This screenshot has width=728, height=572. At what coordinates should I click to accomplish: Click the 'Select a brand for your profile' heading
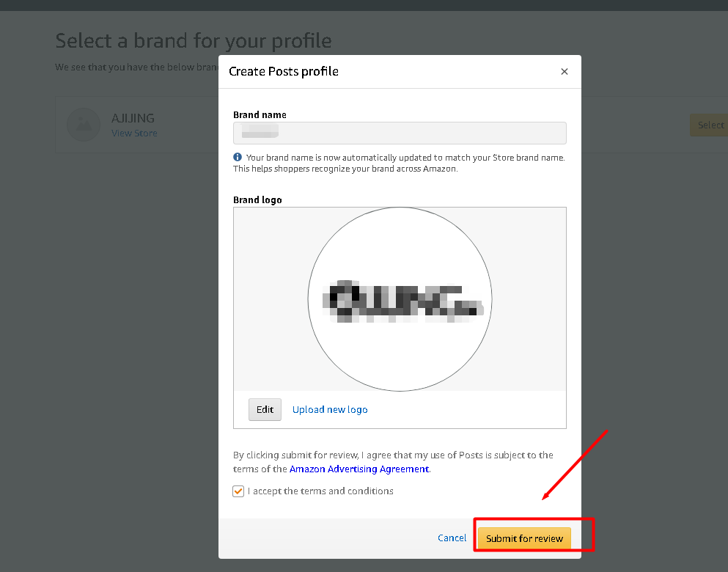pos(194,40)
